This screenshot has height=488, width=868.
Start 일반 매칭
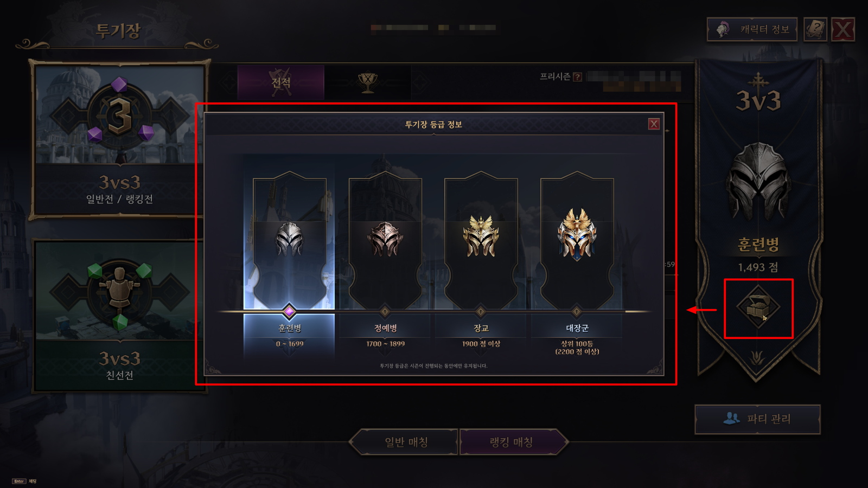(x=404, y=442)
